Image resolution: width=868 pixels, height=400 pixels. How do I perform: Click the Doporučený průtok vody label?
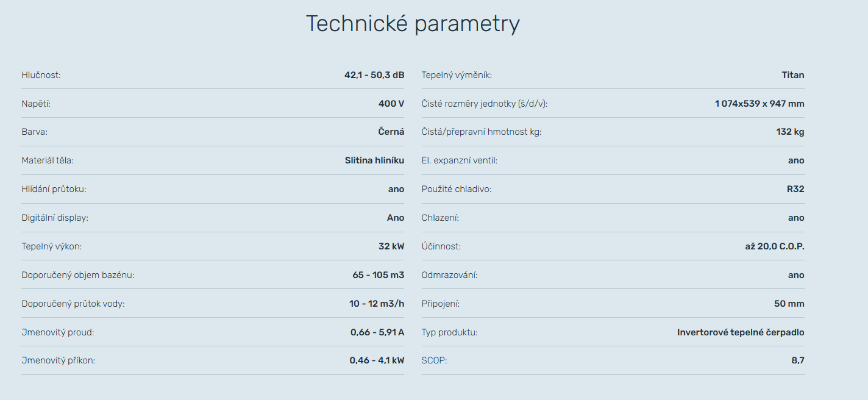pos(73,304)
